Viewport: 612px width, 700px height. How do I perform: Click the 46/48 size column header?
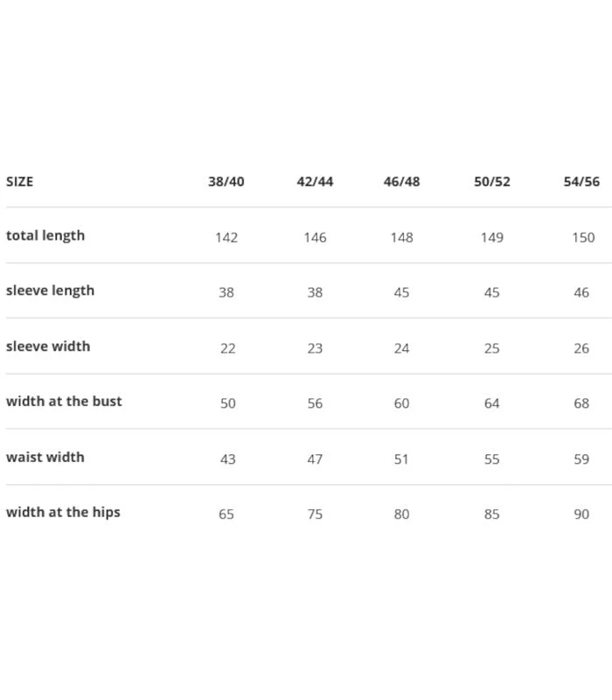click(401, 182)
